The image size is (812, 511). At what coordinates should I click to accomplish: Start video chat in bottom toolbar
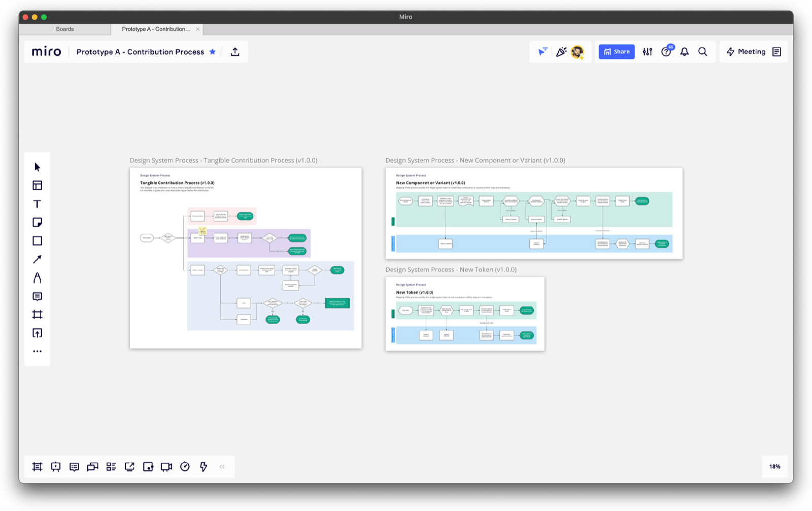click(x=166, y=467)
